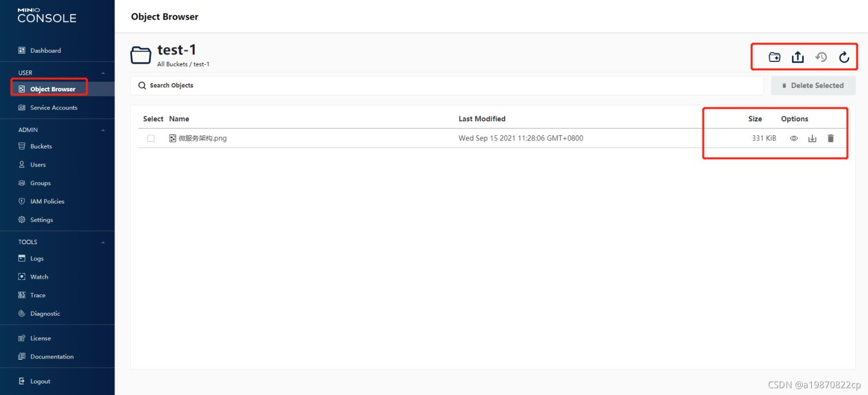Collapse the TOOLS section
This screenshot has height=395, width=868.
tap(103, 242)
